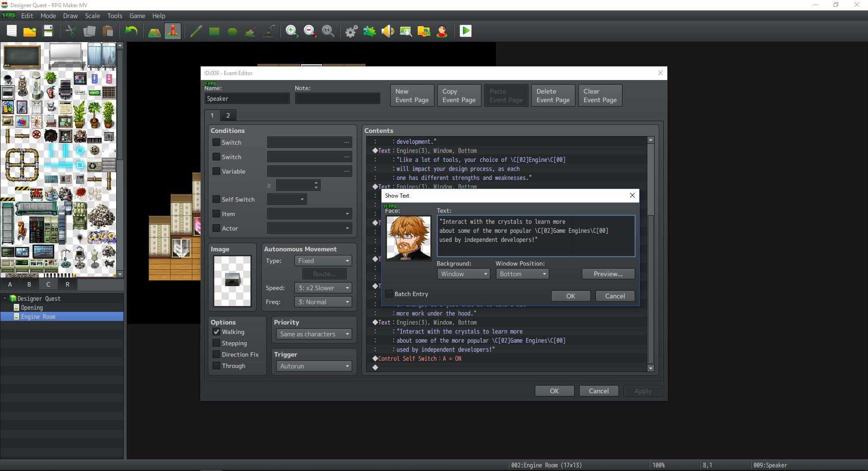The image size is (868, 471).
Task: Select the Event mode icon
Action: pos(173,31)
